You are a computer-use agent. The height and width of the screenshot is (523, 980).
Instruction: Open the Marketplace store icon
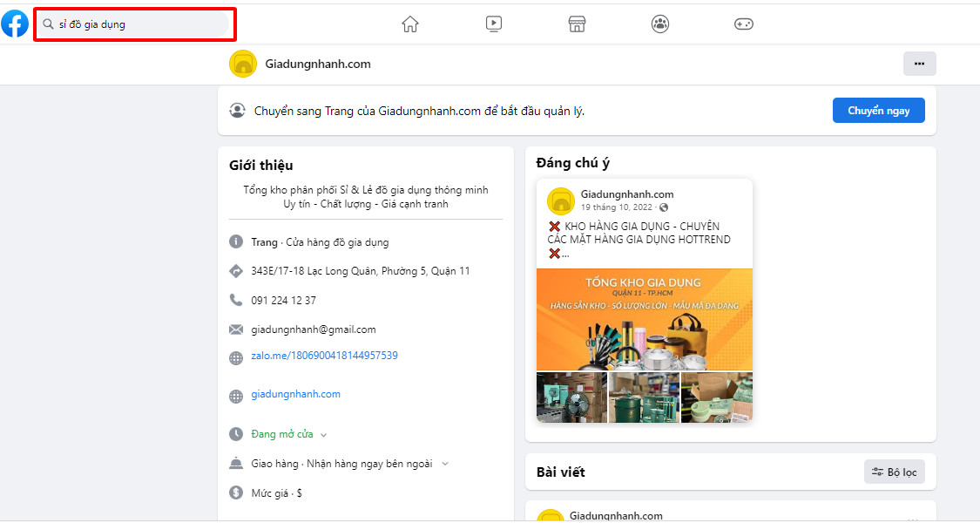click(x=577, y=24)
